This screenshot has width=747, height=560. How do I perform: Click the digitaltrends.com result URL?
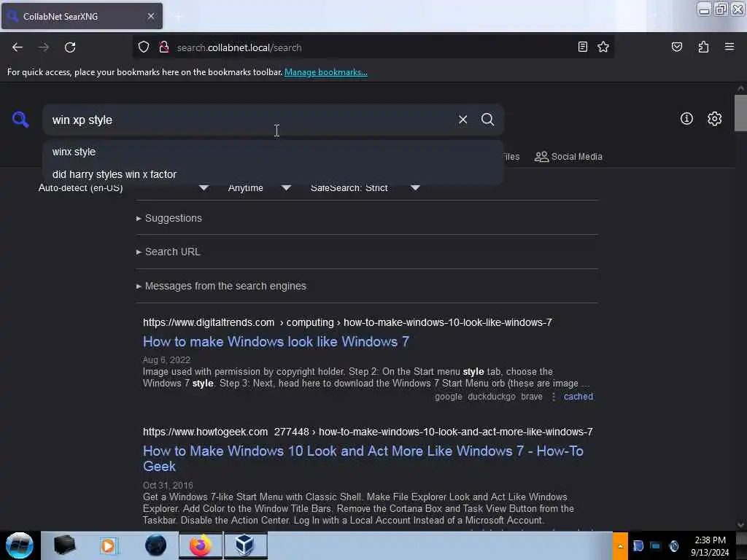(347, 322)
